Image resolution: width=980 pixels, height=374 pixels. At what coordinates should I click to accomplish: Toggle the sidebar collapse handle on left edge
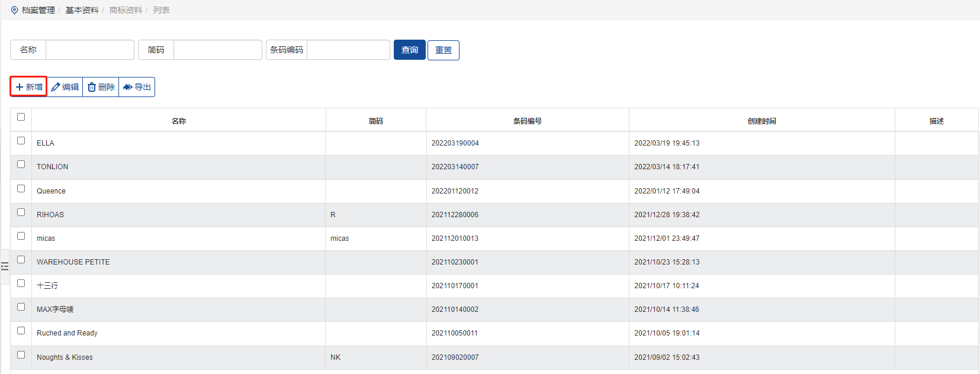(x=5, y=266)
